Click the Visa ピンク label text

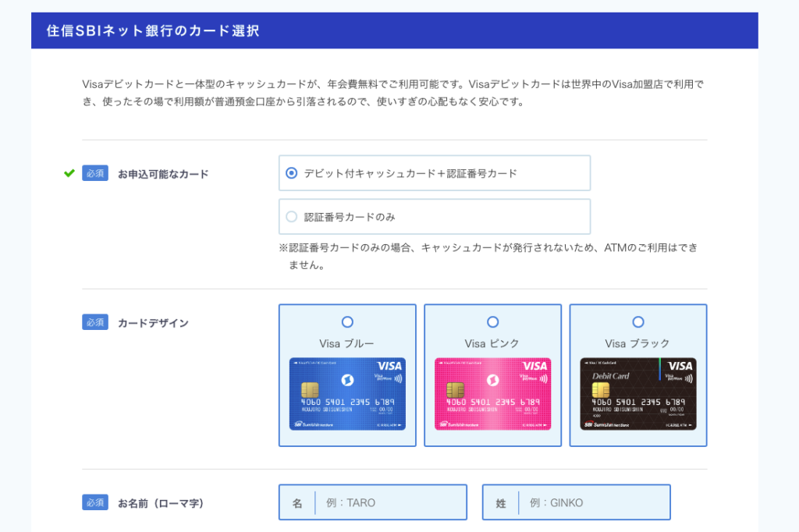pos(492,343)
